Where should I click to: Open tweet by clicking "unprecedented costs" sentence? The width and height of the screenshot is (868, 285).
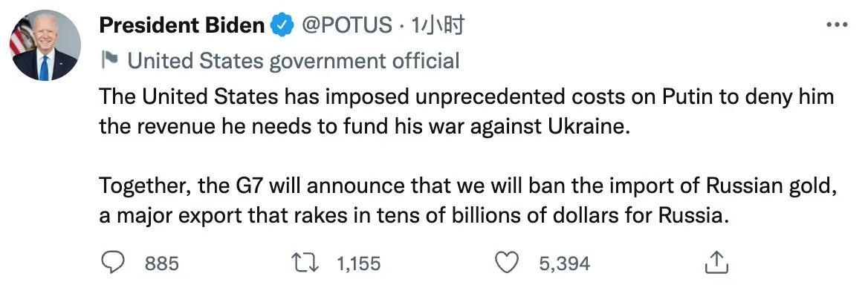point(467,113)
